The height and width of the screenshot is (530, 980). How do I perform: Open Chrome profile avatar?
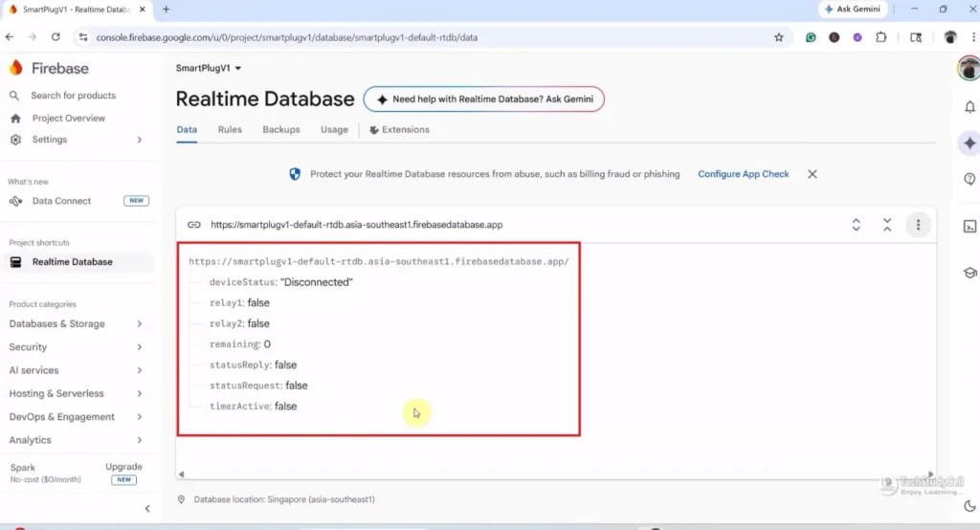pos(950,37)
